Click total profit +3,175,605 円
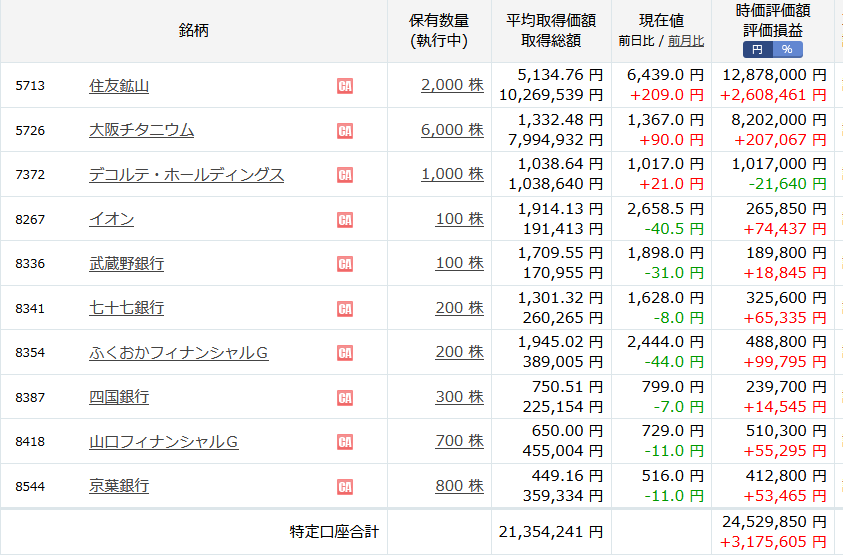Image resolution: width=843 pixels, height=555 pixels. coord(773,542)
